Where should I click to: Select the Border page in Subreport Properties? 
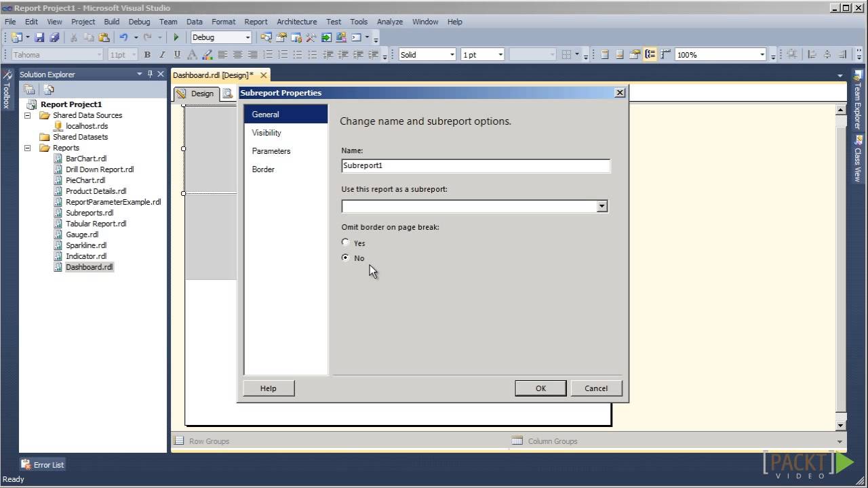(x=285, y=169)
